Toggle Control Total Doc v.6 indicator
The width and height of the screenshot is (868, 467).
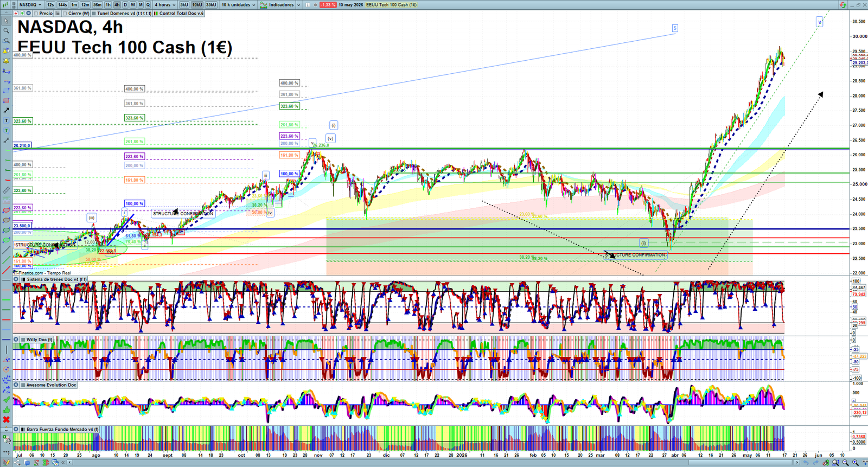[x=156, y=14]
